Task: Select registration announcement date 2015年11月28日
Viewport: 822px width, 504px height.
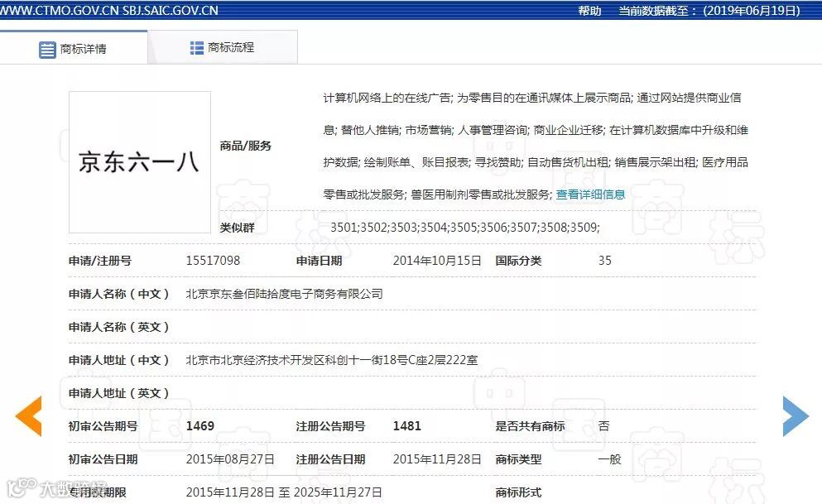Action: tap(437, 459)
